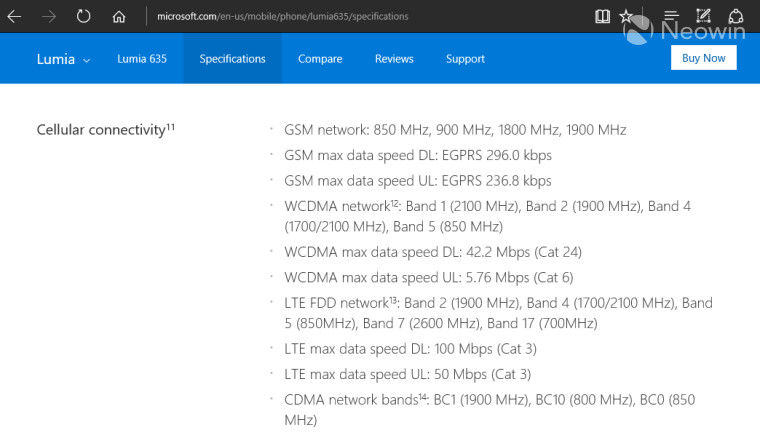Viewport: 760px width, 438px height.
Task: Click the browser back arrow
Action: click(14, 16)
